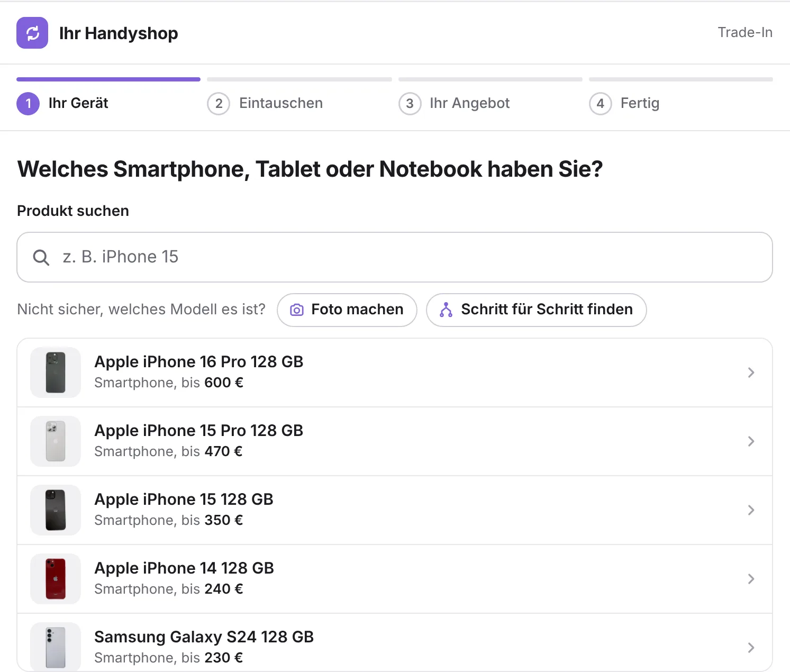Click the Foto machen button

click(347, 310)
